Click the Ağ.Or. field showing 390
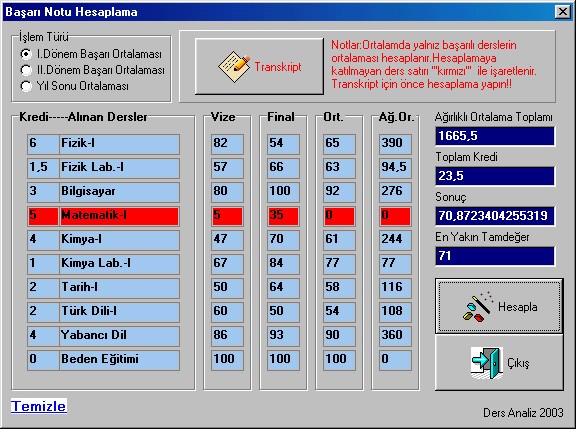Viewport: 576px width, 429px height. [x=395, y=144]
